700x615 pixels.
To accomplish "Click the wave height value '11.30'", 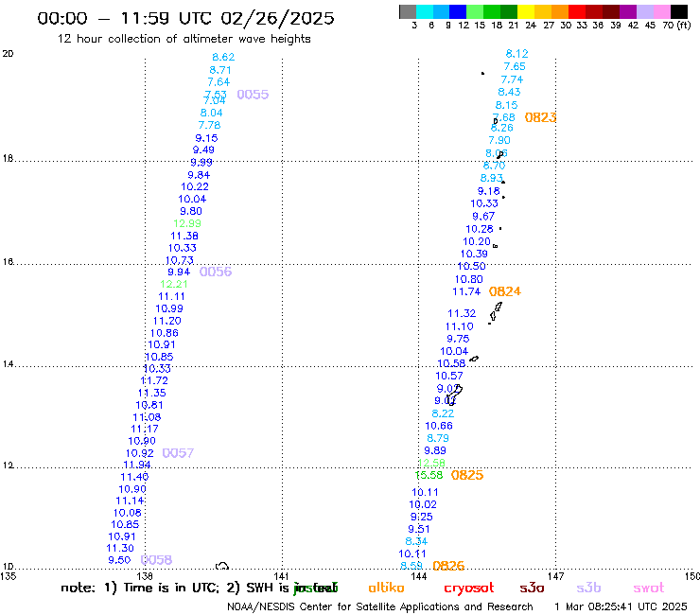I will [120, 548].
